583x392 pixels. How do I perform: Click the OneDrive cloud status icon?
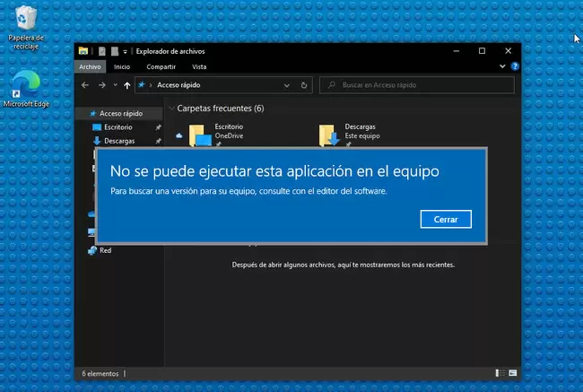(x=179, y=135)
